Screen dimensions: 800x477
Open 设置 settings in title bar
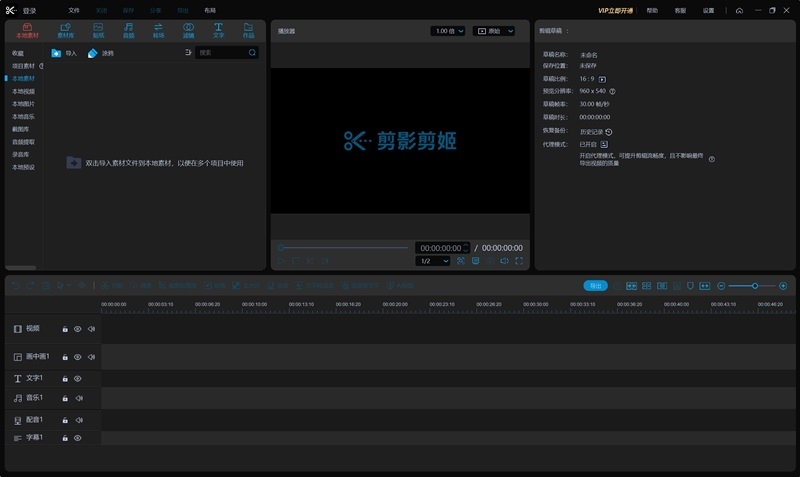pos(708,10)
